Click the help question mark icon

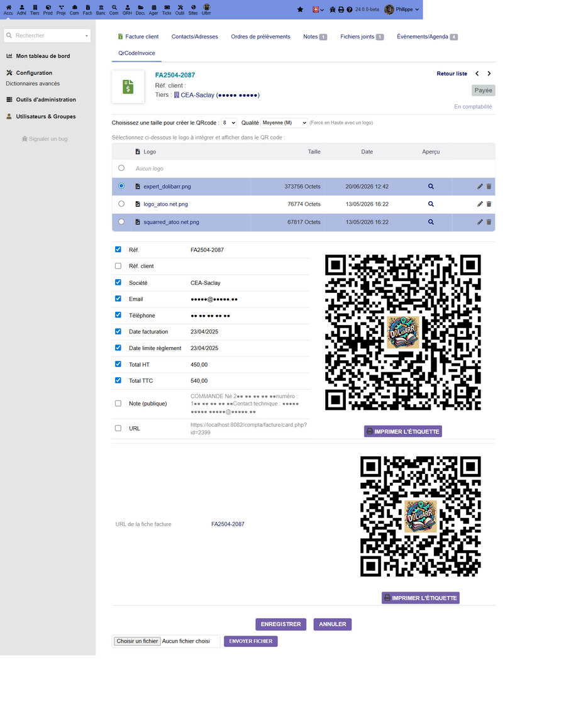tap(349, 9)
